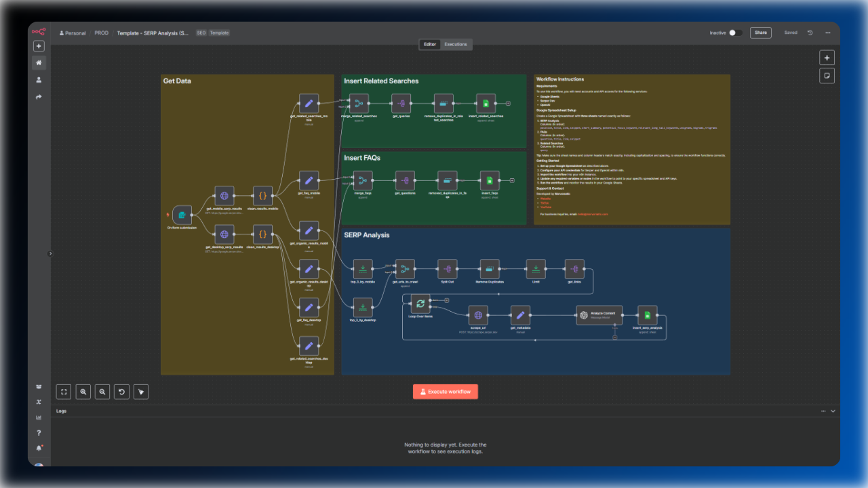The width and height of the screenshot is (868, 488).
Task: Select the top_3_by_desktop limit node
Action: [363, 307]
